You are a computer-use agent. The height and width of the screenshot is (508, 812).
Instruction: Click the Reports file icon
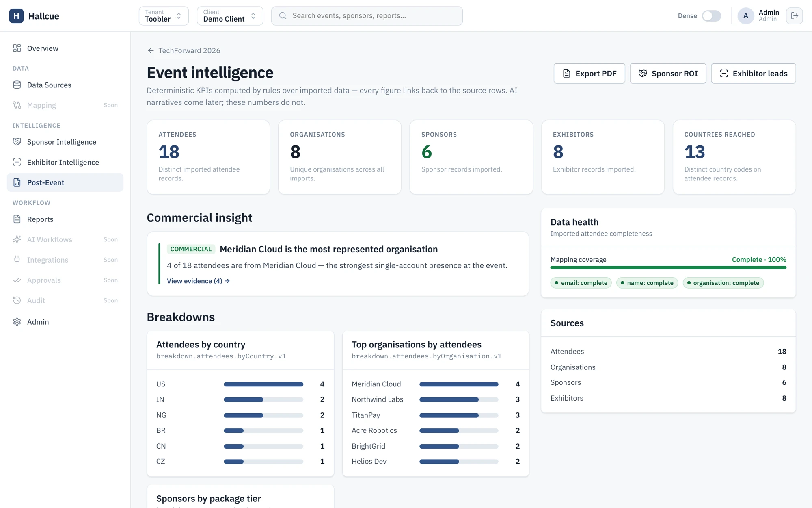pos(17,219)
